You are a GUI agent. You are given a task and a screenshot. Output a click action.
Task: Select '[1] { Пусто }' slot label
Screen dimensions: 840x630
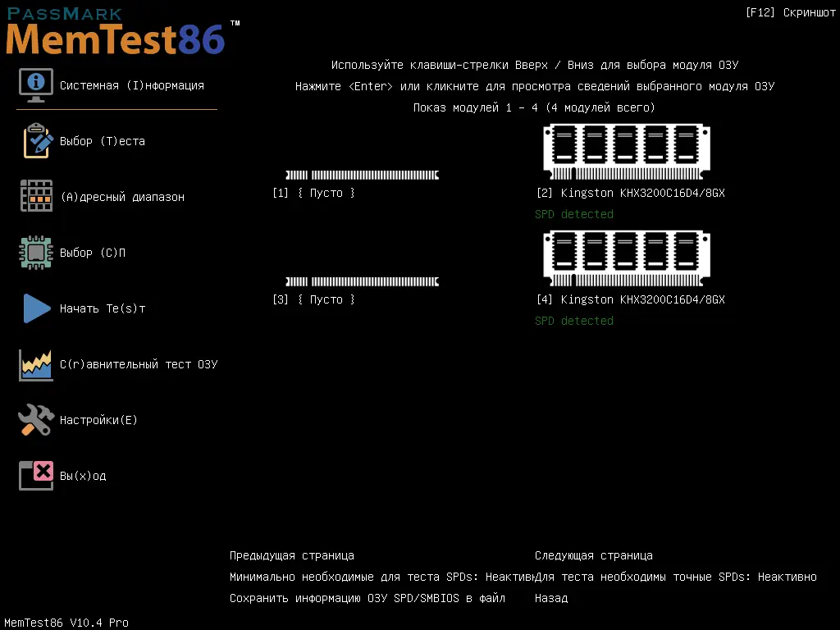pos(313,193)
